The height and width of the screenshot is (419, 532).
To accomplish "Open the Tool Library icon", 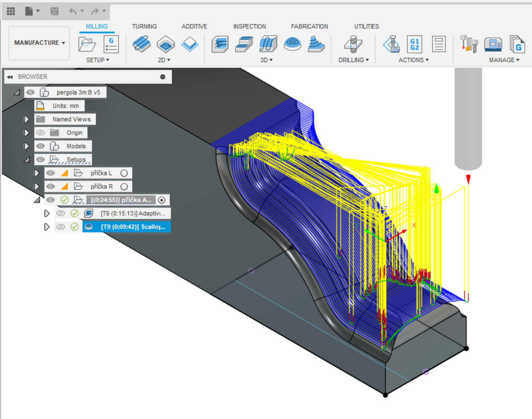I will click(469, 44).
